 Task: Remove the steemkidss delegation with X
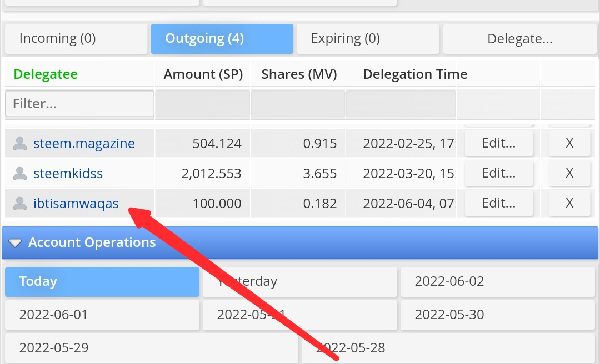coord(569,173)
